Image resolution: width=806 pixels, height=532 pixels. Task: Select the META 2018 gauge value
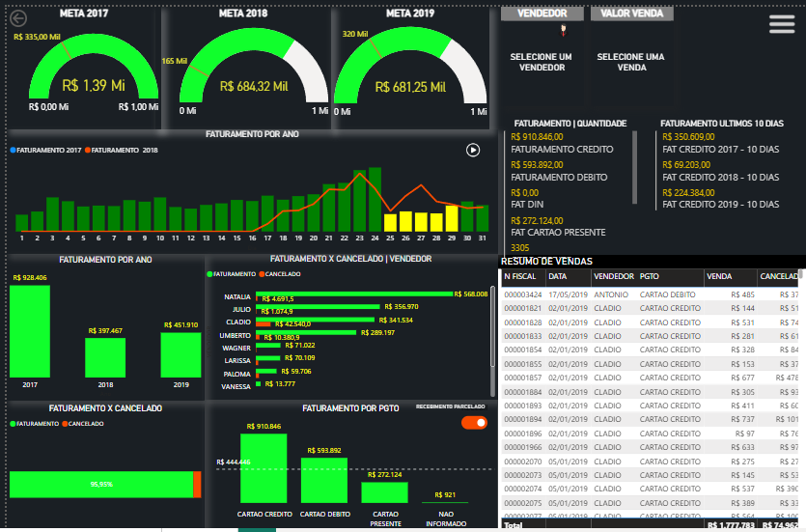point(254,86)
